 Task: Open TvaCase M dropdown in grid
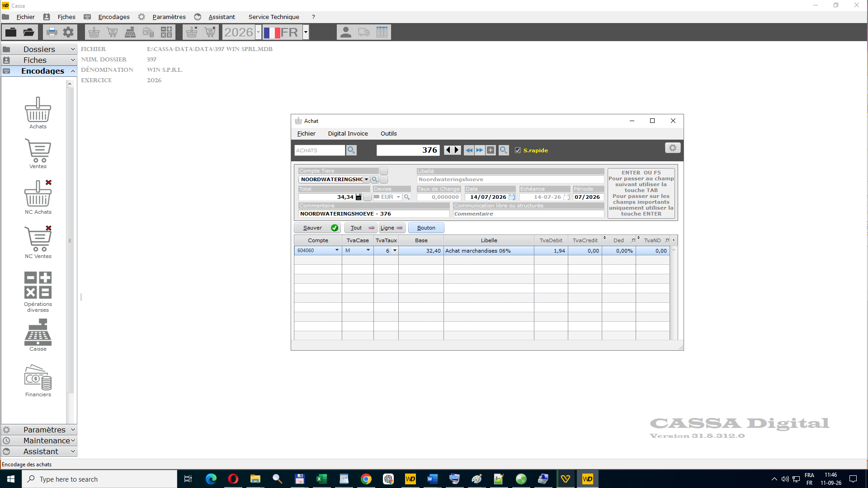368,250
